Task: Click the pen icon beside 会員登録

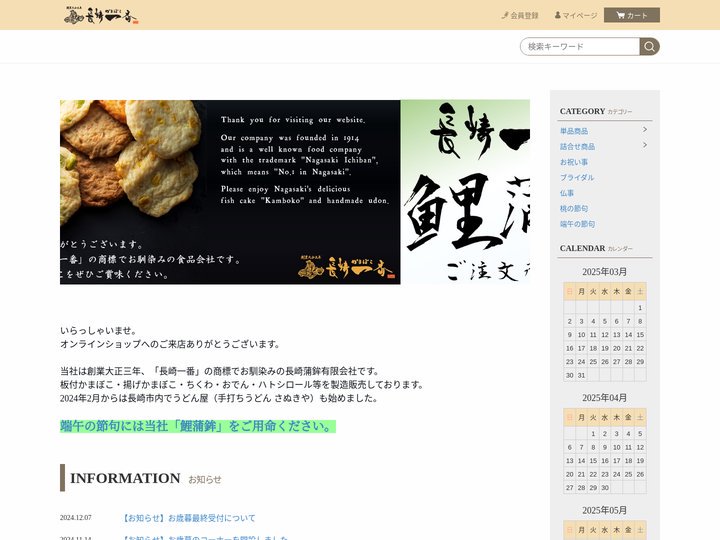Action: [x=505, y=15]
